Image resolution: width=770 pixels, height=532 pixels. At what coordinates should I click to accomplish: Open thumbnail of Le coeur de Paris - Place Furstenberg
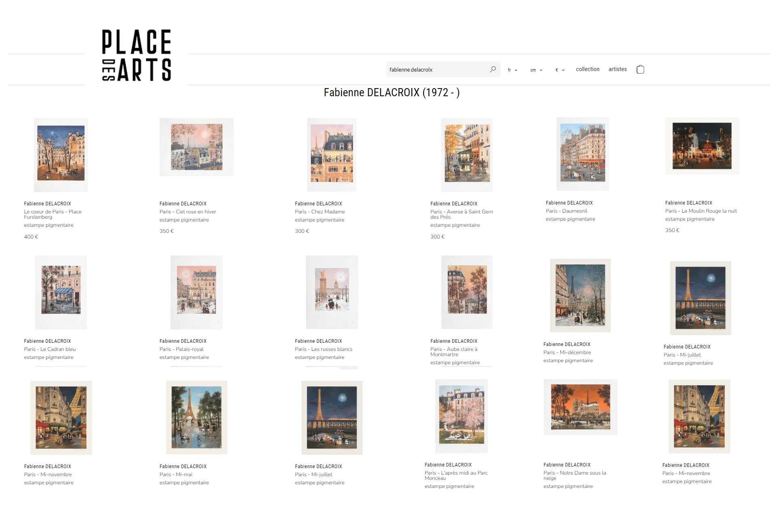click(x=61, y=155)
